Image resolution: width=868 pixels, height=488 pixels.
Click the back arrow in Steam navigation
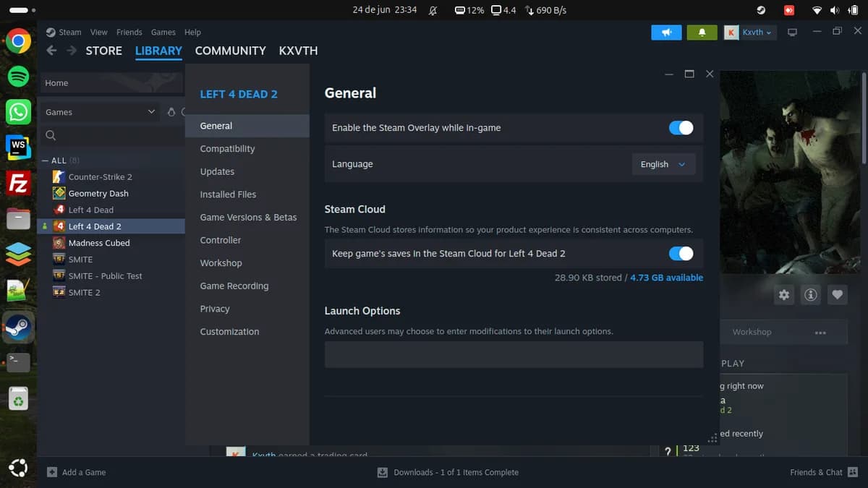(51, 51)
